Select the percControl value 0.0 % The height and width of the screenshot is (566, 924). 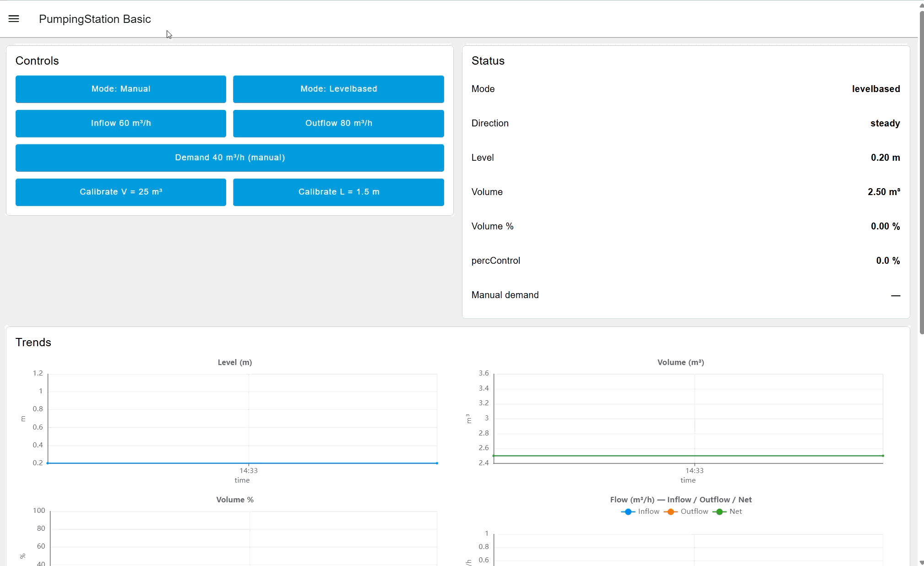tap(888, 261)
